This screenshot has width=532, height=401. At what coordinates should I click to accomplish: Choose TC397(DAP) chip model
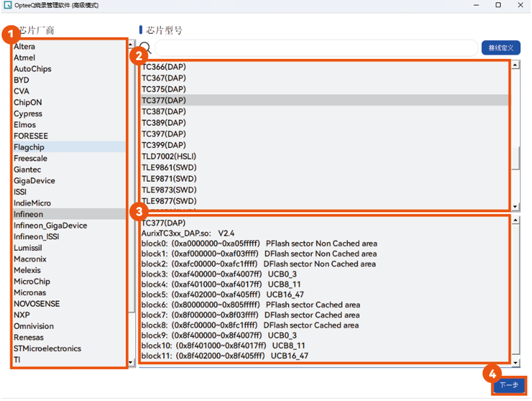pyautogui.click(x=164, y=134)
